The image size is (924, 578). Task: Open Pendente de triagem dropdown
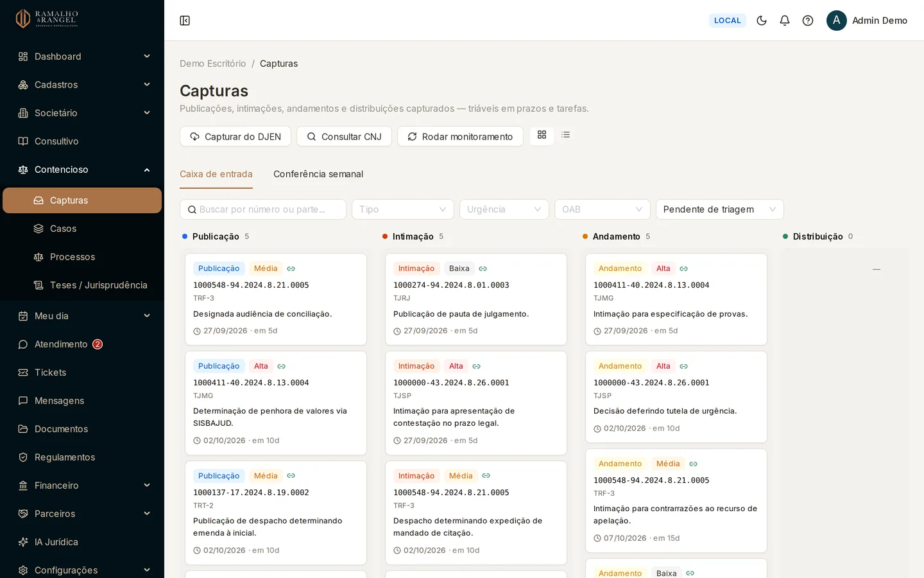[720, 209]
